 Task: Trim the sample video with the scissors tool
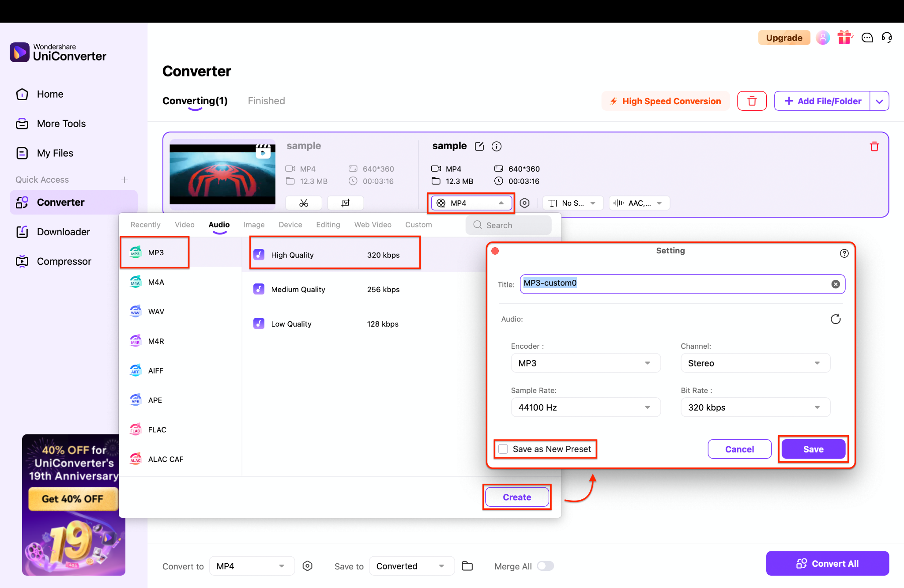303,203
